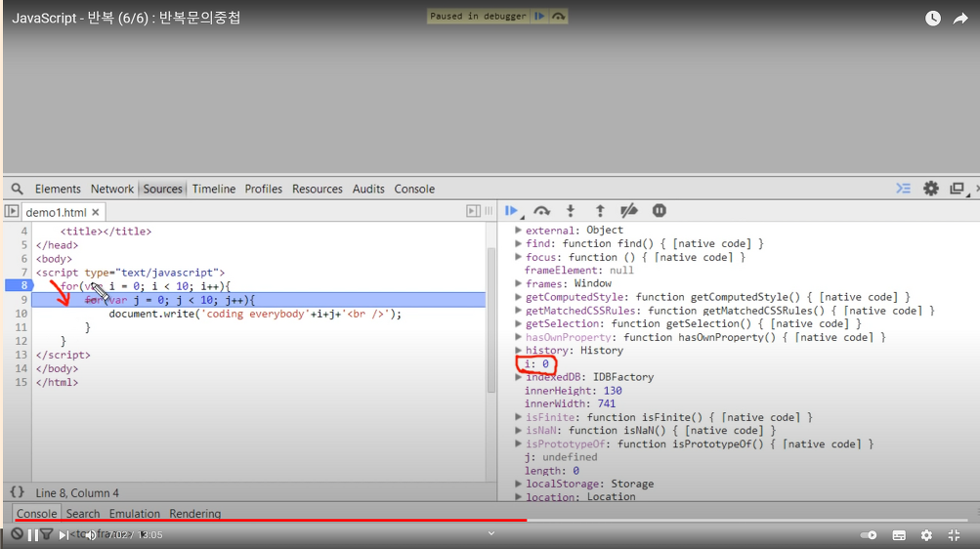Expand the find function property
980x549 pixels.
click(518, 243)
